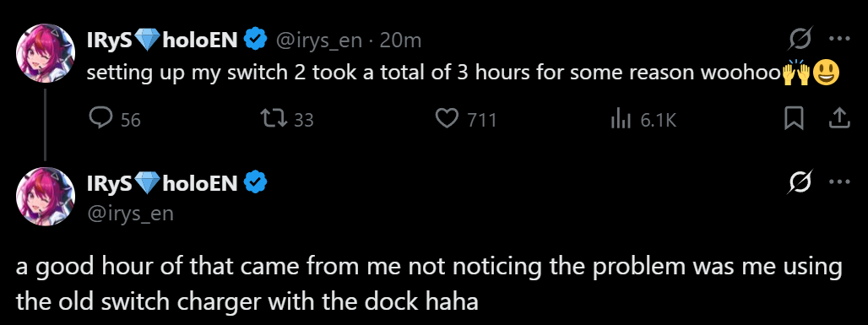The width and height of the screenshot is (868, 325).
Task: Open more options menu on the reply tweet
Action: [839, 182]
